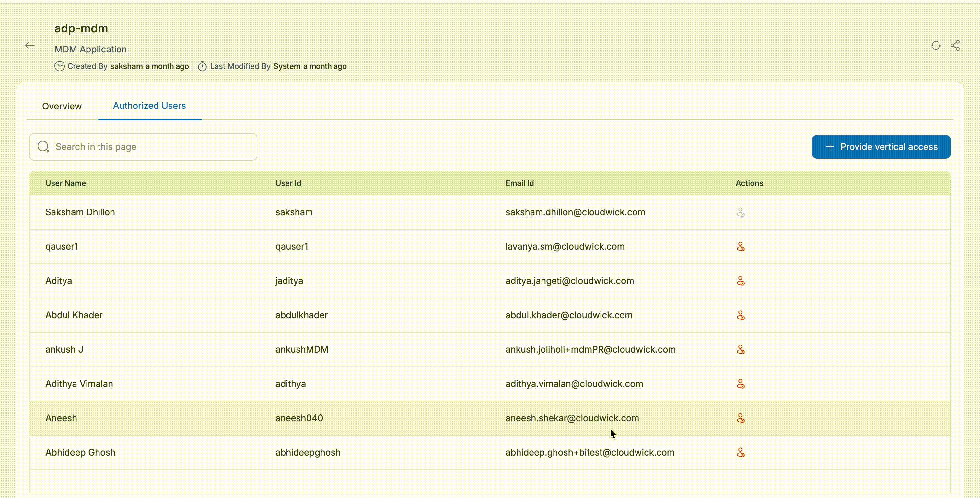980x498 pixels.
Task: Click saksham.dhillon@cloudwick.com email cell
Action: (575, 212)
